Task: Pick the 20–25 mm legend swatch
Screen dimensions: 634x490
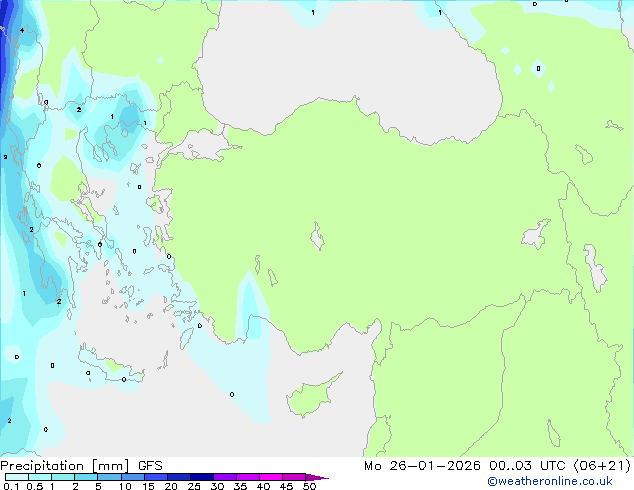Action: [x=178, y=477]
